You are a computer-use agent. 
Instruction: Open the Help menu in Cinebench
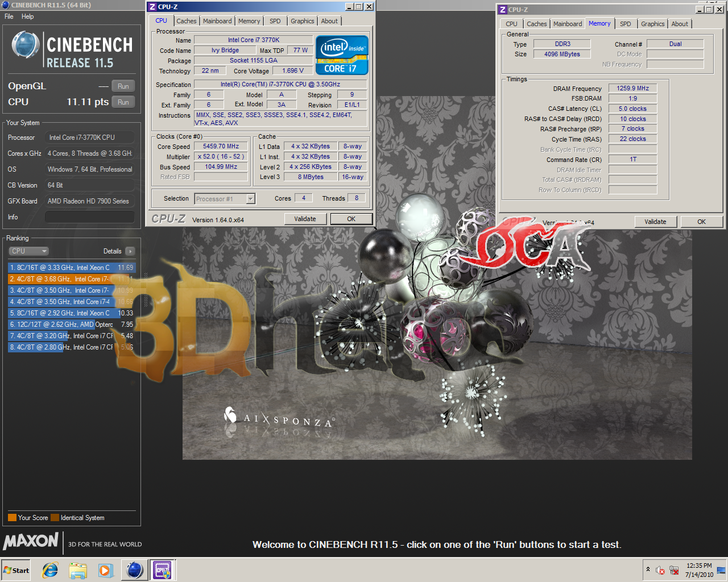click(27, 16)
